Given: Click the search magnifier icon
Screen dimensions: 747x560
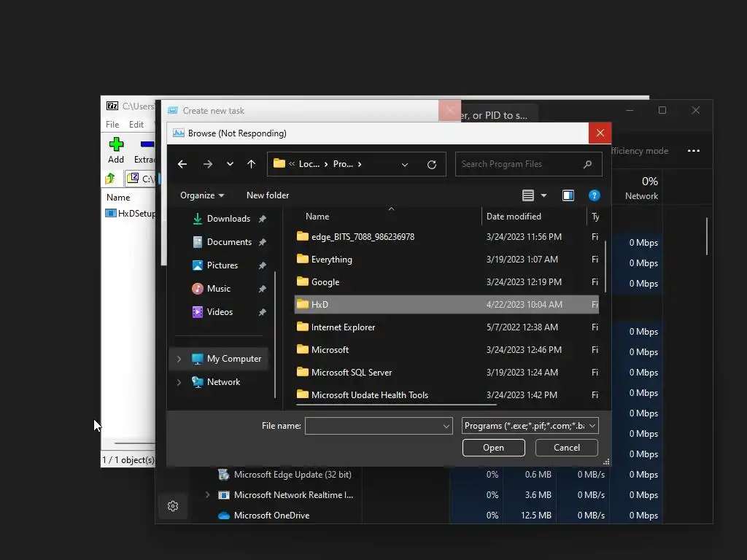Looking at the screenshot, I should tap(587, 164).
